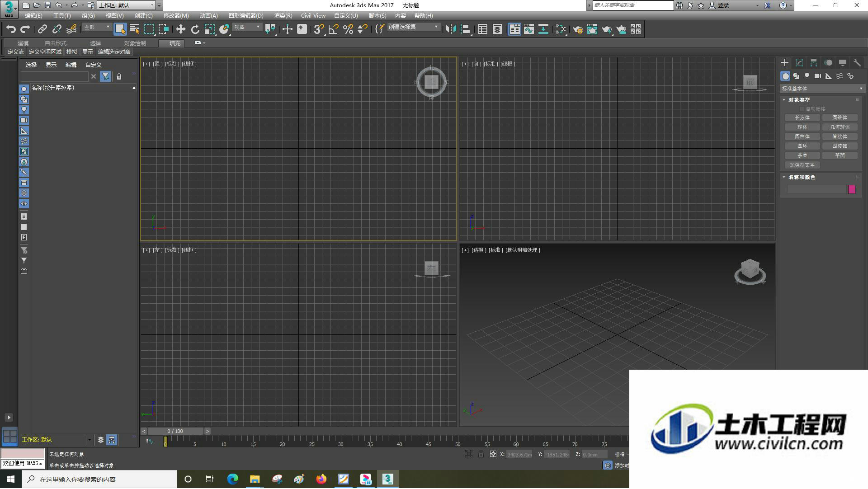Open the 编辑(E) menu
This screenshot has height=489, width=868.
33,16
